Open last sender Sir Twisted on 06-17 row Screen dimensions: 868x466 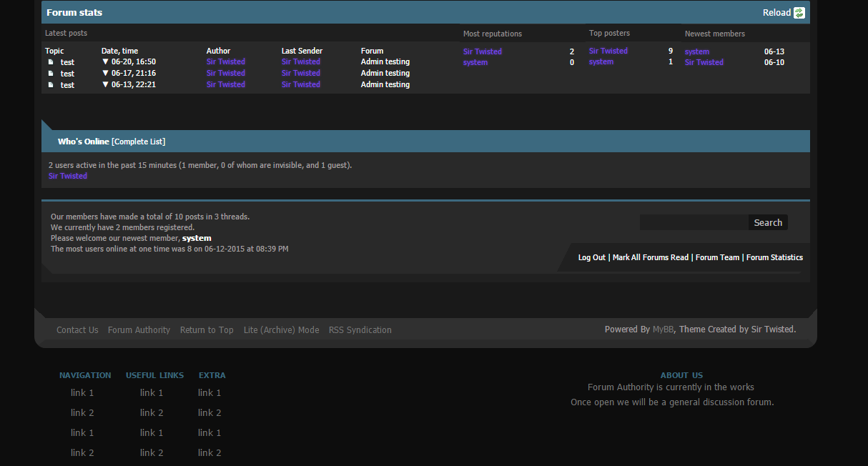(x=301, y=74)
